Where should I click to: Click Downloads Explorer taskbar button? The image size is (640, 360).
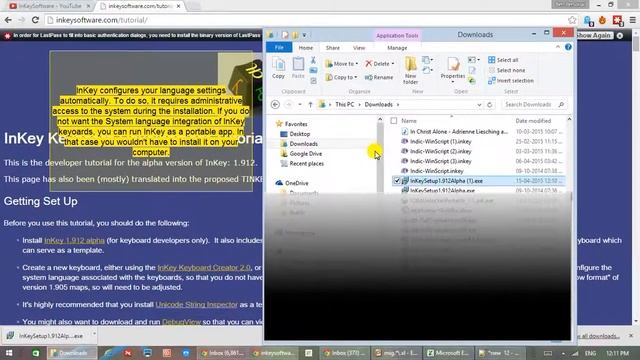click(x=72, y=353)
